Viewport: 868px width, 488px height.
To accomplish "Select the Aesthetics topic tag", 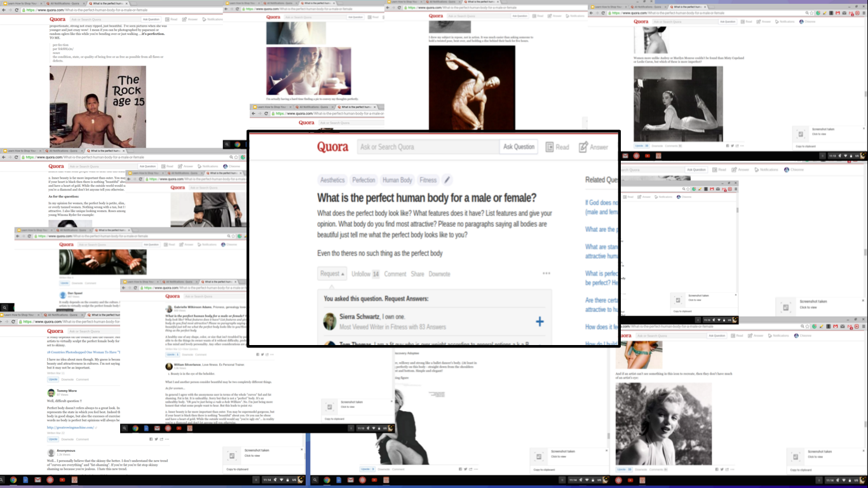I will coord(332,180).
